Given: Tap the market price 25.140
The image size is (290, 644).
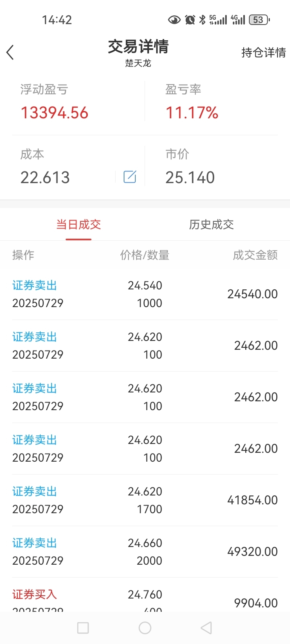Looking at the screenshot, I should pos(190,178).
